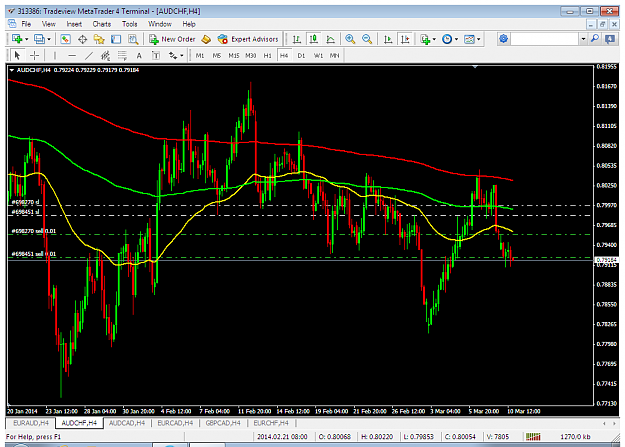Select the Arrows drawing tool icon
This screenshot has width=625, height=447.
pos(173,55)
